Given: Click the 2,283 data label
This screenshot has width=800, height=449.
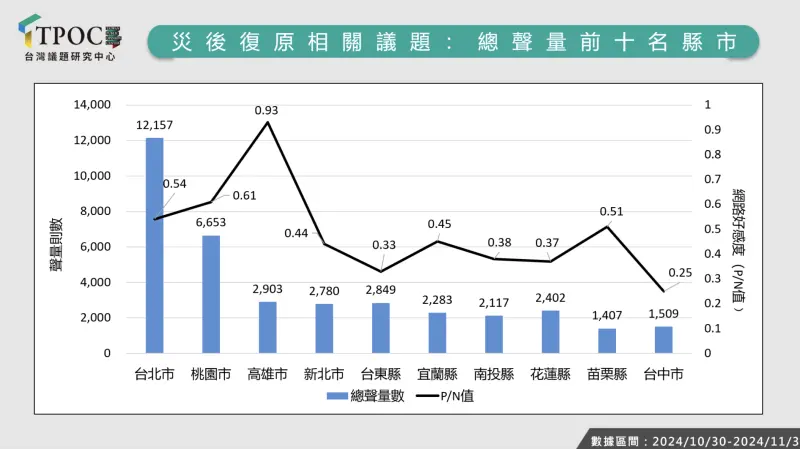Looking at the screenshot, I should [x=437, y=300].
